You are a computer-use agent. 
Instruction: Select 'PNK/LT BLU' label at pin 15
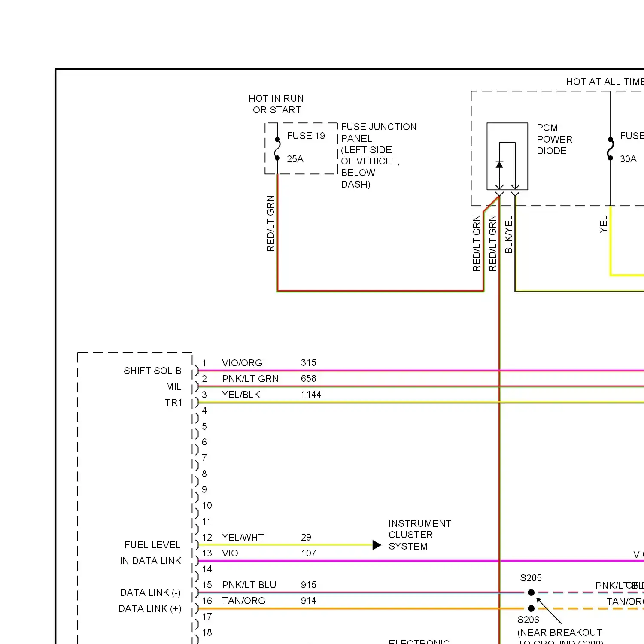[249, 585]
